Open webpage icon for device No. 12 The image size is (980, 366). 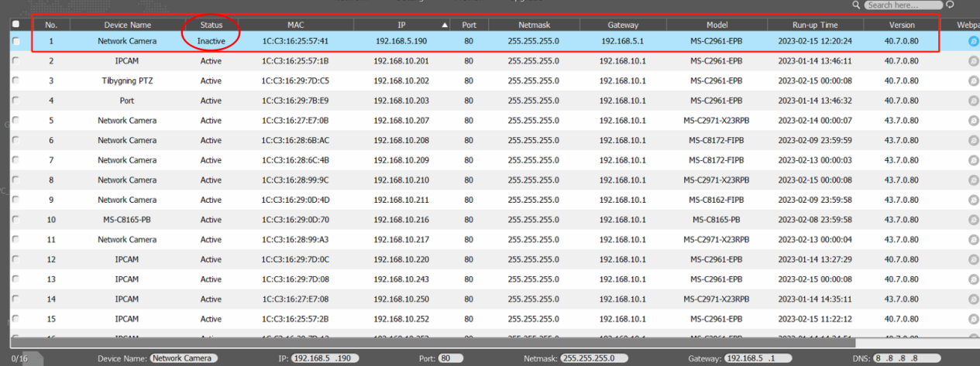pyautogui.click(x=974, y=259)
